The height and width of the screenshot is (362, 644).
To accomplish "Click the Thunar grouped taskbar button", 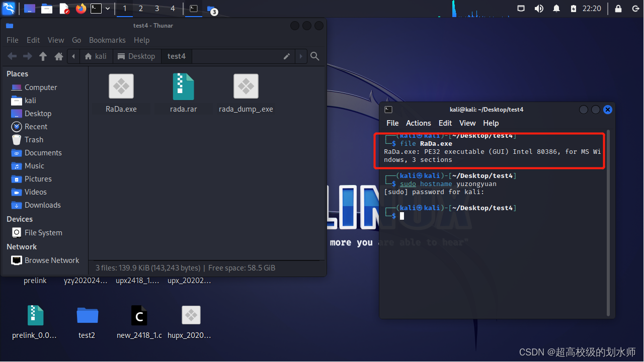I will 212,9.
